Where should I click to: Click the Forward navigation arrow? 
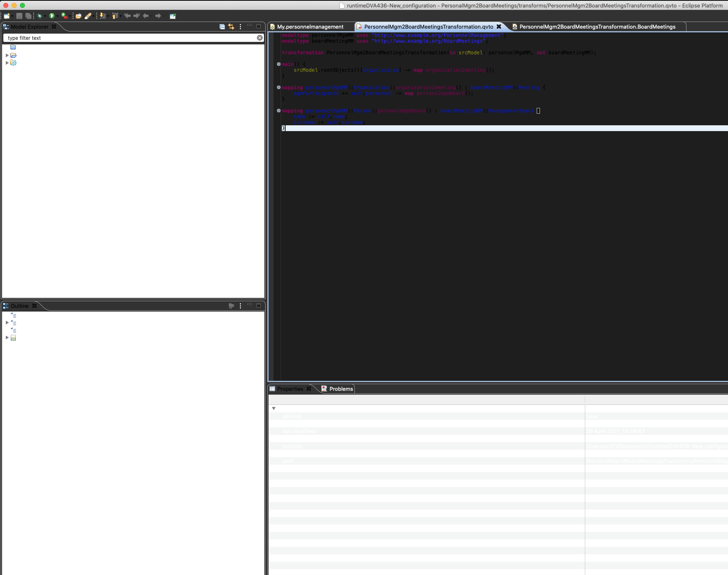coord(158,16)
